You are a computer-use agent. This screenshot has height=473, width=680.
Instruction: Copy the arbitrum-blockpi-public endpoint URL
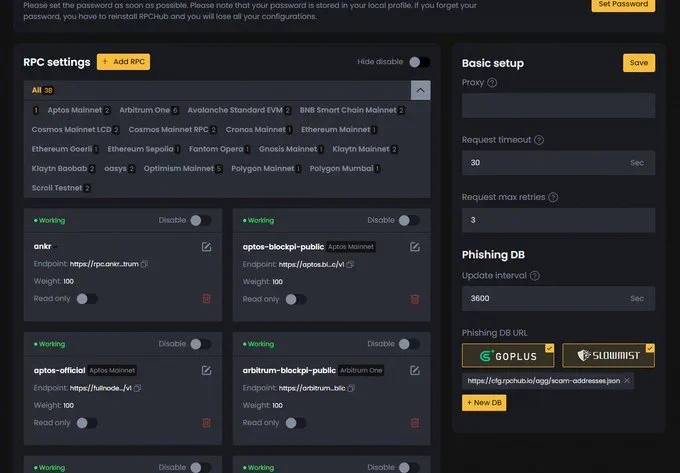351,388
